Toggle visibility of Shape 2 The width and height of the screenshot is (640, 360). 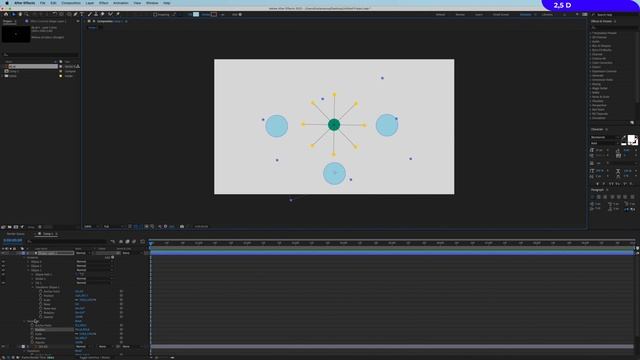coord(3,266)
